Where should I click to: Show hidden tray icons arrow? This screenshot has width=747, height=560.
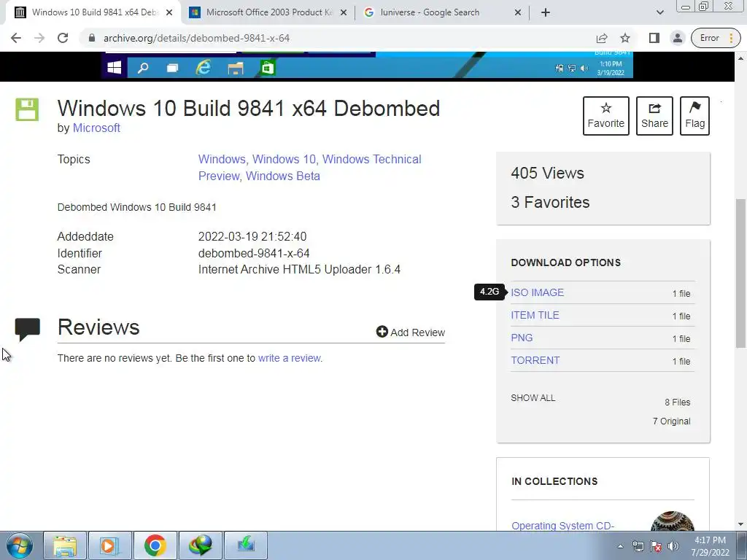click(620, 547)
